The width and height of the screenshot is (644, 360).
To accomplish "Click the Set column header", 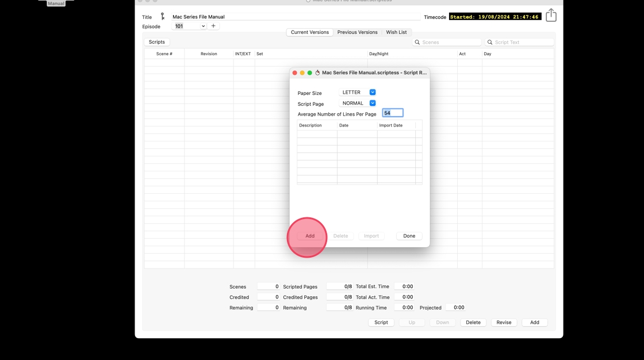I will tap(311, 54).
